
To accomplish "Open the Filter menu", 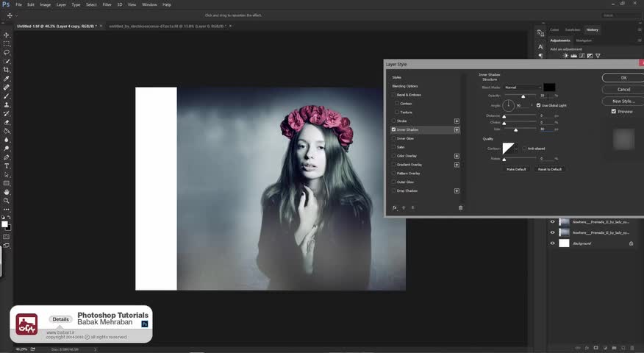I will pyautogui.click(x=107, y=4).
